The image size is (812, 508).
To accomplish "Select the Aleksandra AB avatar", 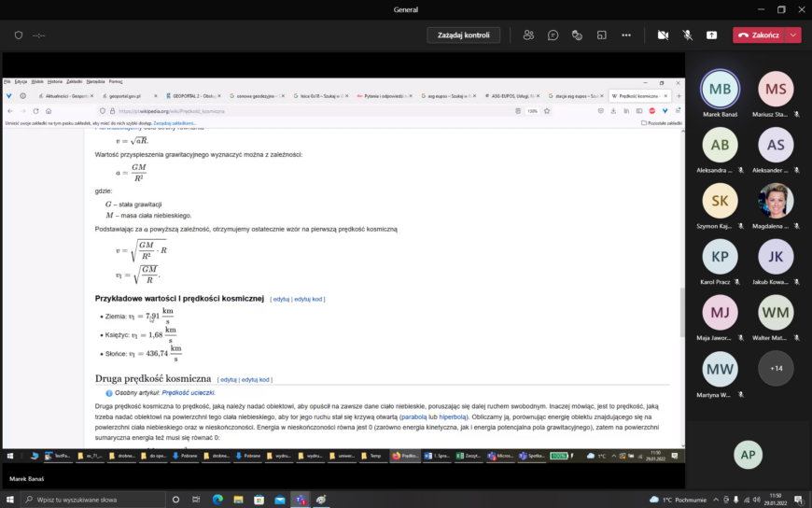I will [x=720, y=145].
